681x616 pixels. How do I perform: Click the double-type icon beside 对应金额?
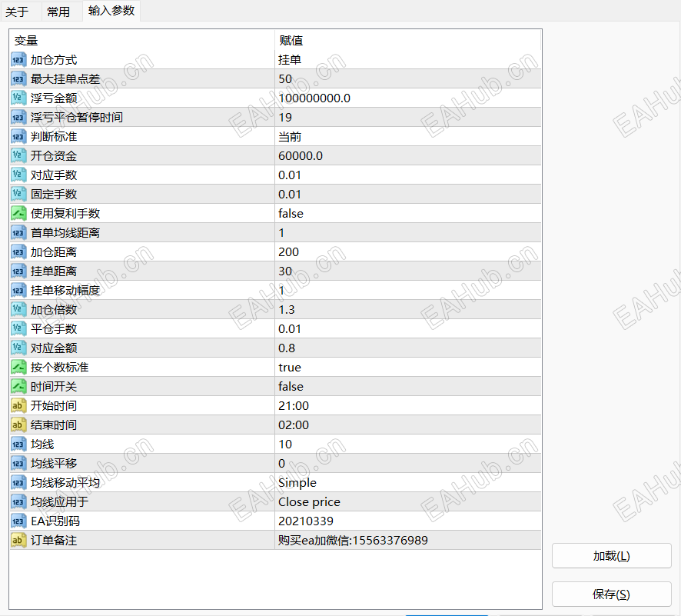[x=18, y=348]
